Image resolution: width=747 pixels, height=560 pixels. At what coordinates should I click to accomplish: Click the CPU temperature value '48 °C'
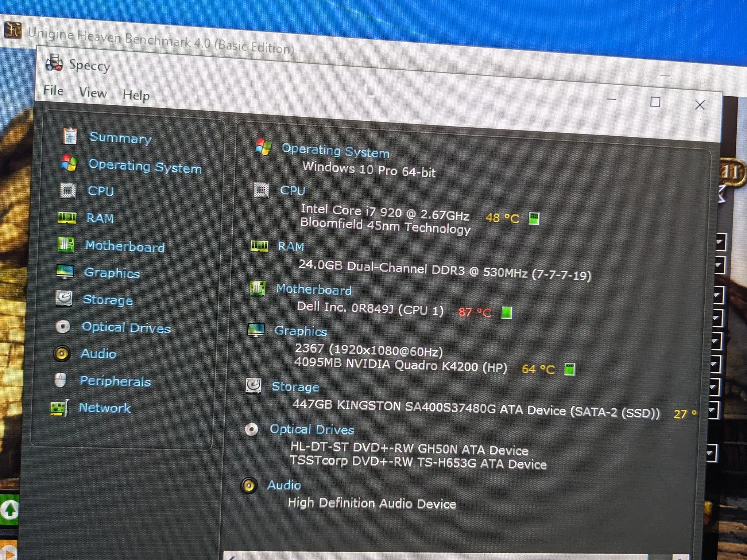pyautogui.click(x=502, y=218)
